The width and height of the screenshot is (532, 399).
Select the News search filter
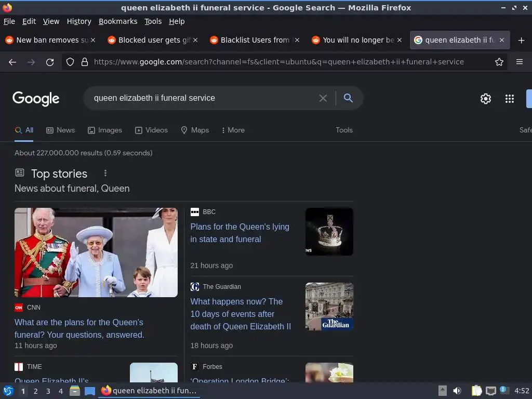point(60,130)
